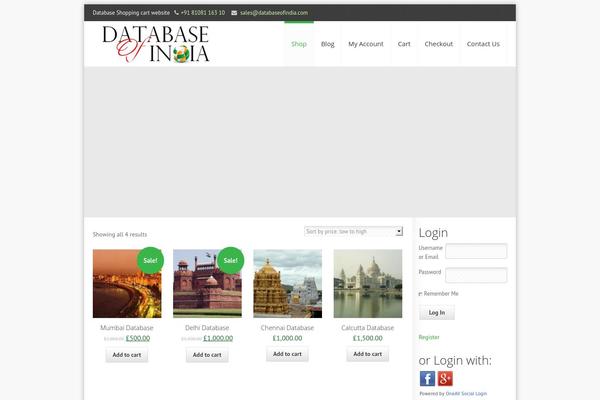Click the Register link
Viewport: 600px width, 400px height.
tap(429, 337)
